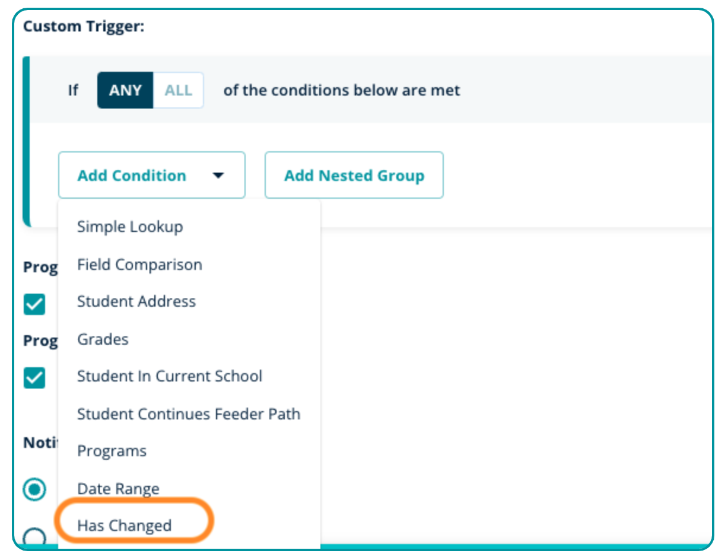Click the Add Condition dropdown arrow
The height and width of the screenshot is (560, 728).
click(218, 176)
